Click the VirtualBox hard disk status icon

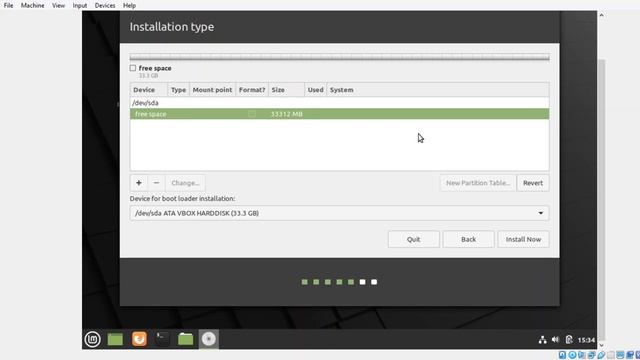point(562,355)
